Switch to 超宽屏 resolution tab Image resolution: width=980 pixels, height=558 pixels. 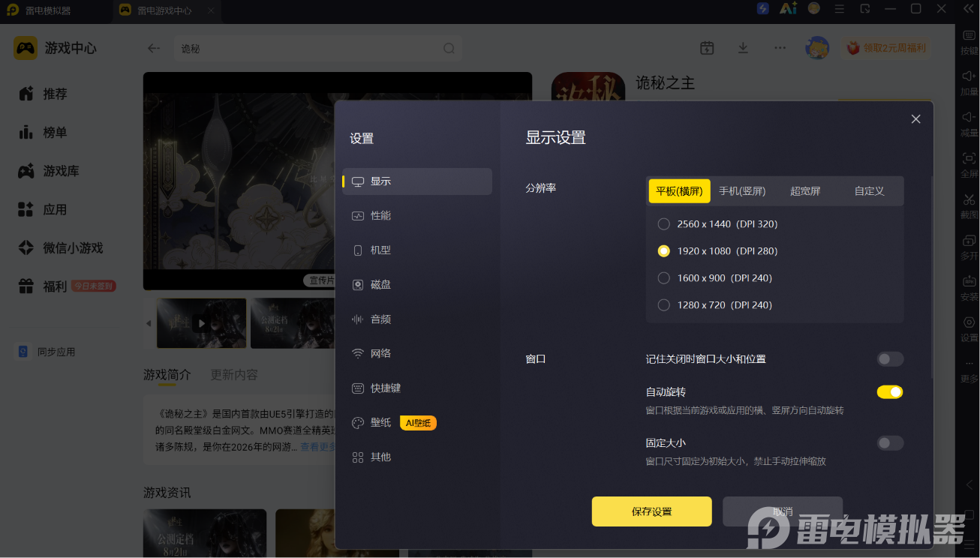(805, 191)
